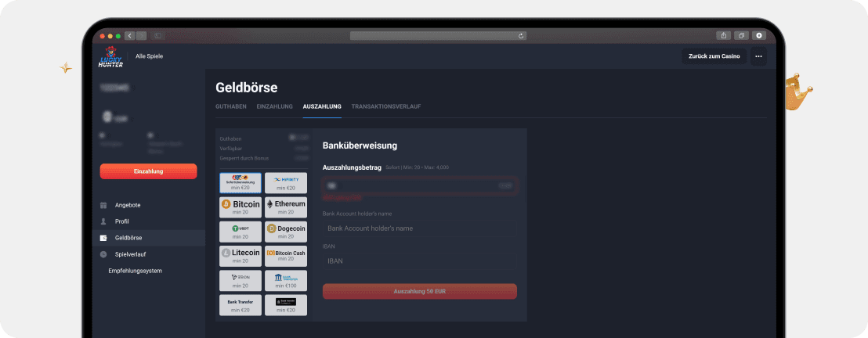Click the Zurück zum Casino button
This screenshot has width=868, height=338.
[x=714, y=56]
